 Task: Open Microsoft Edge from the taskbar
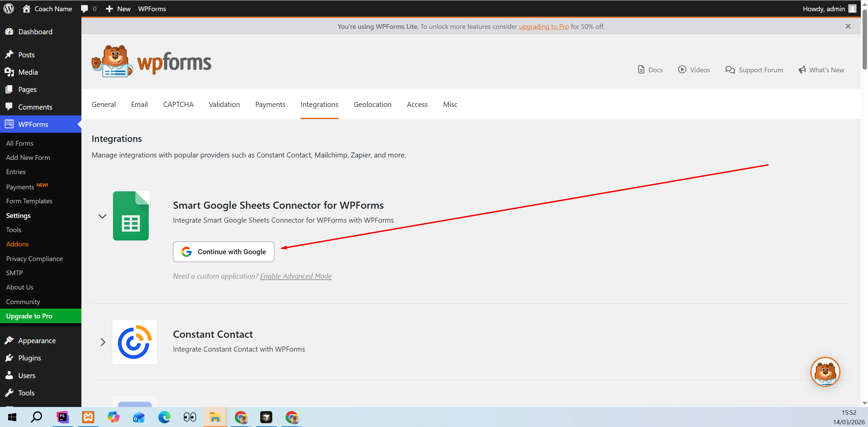[x=165, y=417]
